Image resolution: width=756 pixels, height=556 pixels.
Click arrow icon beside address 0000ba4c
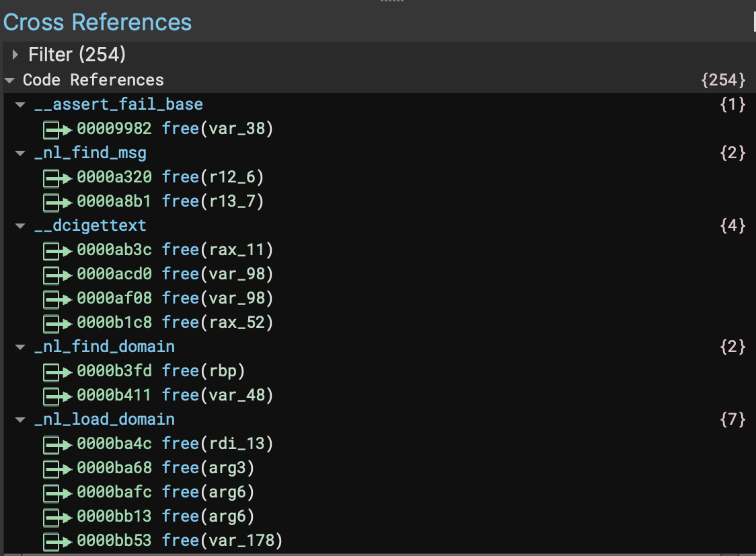(57, 444)
